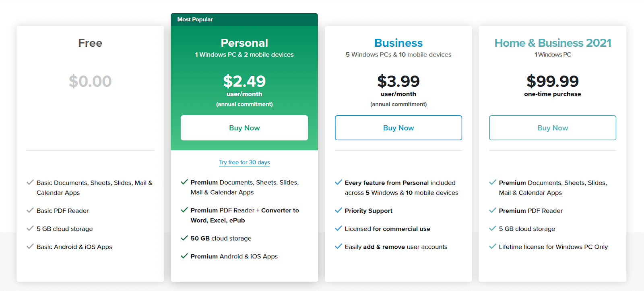The height and width of the screenshot is (291, 644).
Task: Click checkmark beside Basic Android & iOS Apps
Action: point(30,247)
